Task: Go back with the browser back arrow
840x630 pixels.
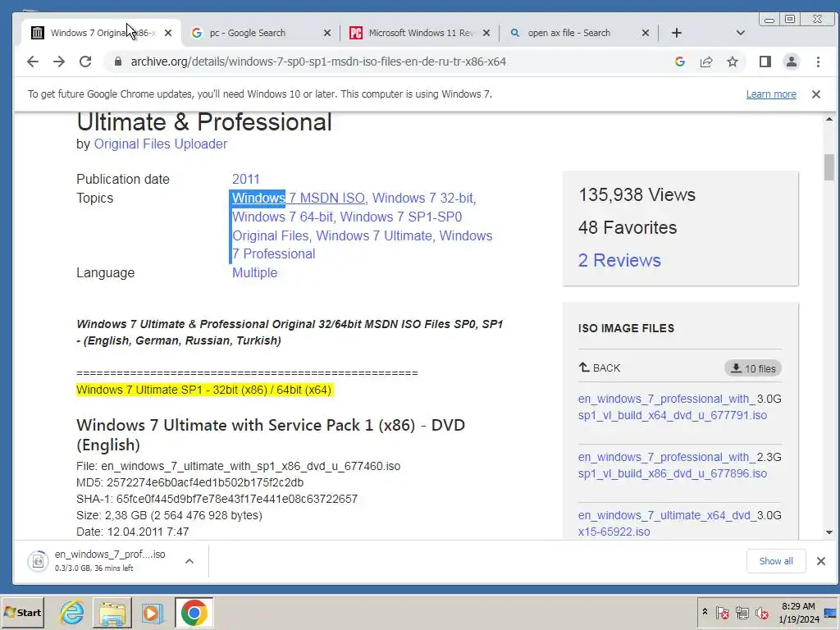Action: [x=33, y=62]
